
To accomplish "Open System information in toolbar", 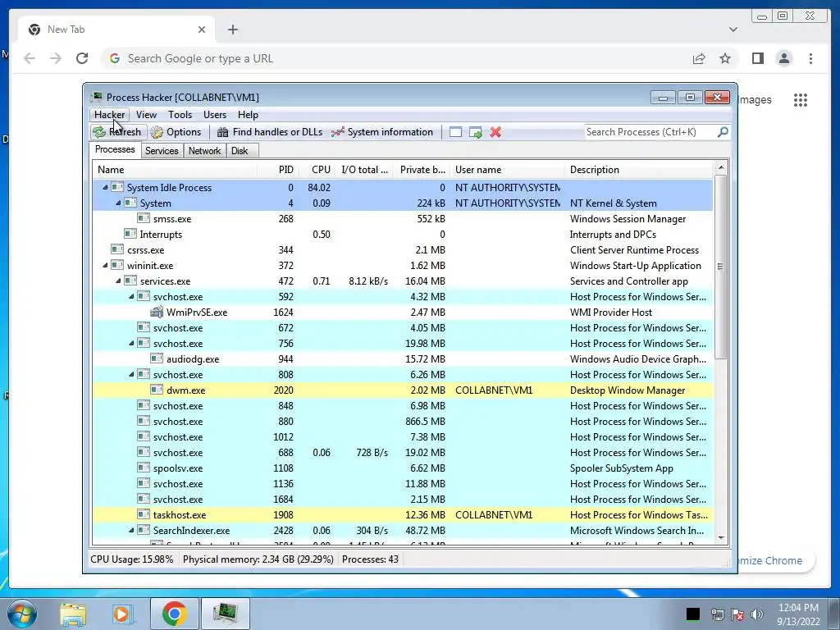I will [x=382, y=132].
